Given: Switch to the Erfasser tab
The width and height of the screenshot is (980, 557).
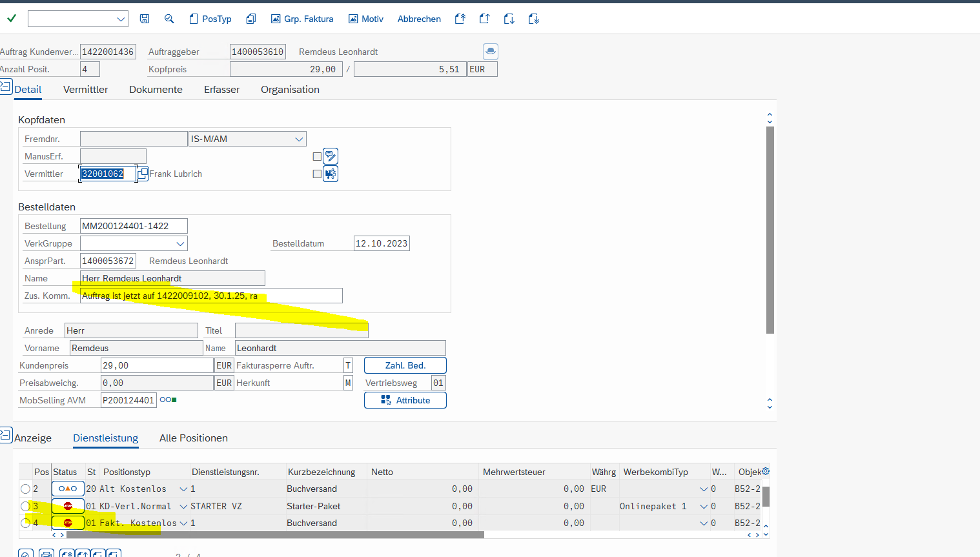Looking at the screenshot, I should [x=221, y=90].
